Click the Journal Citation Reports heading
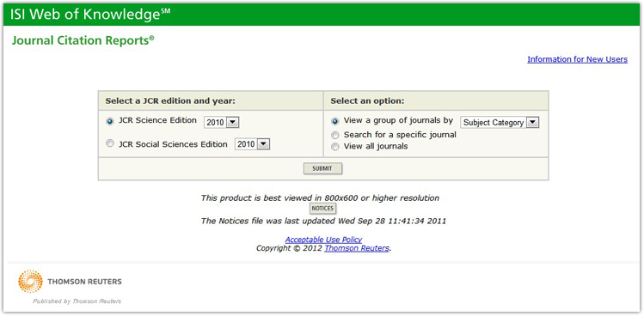 pyautogui.click(x=83, y=40)
